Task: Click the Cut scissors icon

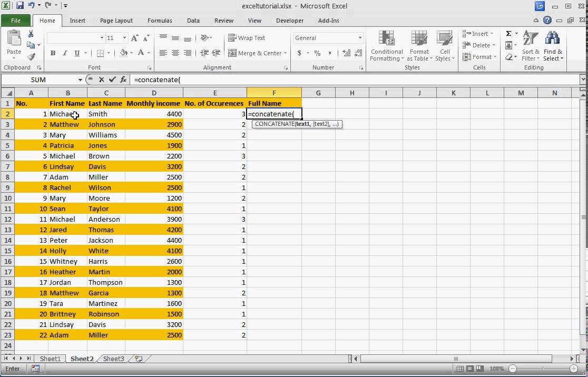Action: 31,34
